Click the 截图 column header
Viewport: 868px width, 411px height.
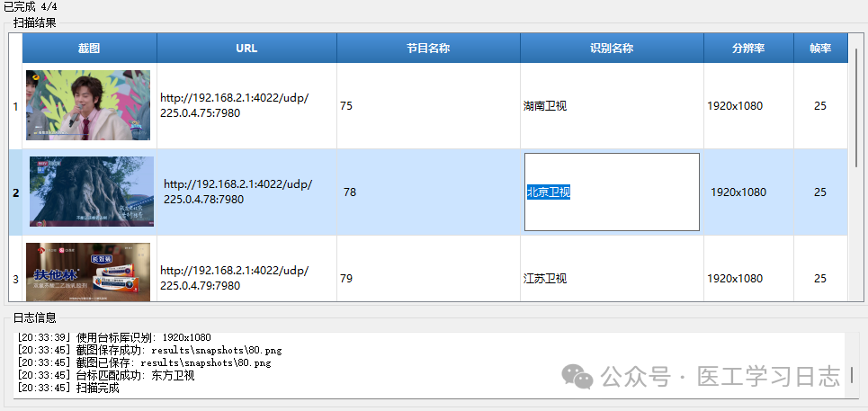pyautogui.click(x=89, y=49)
